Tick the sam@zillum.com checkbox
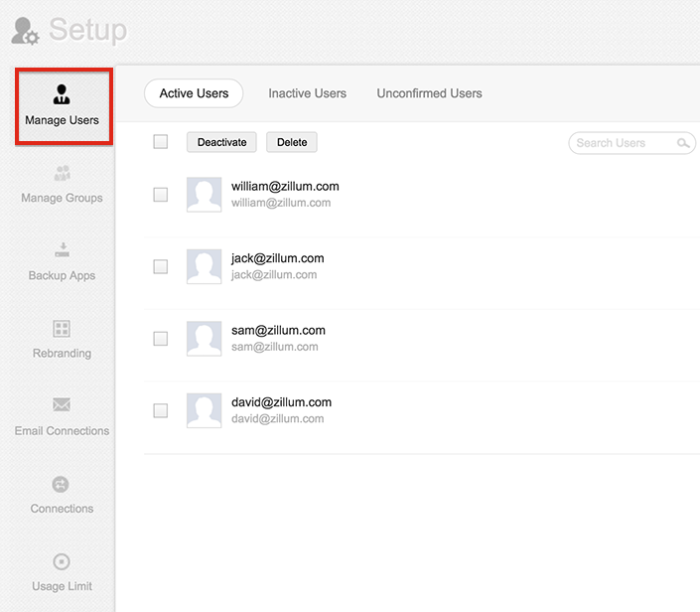Screen dimensions: 700x612 pos(161,339)
